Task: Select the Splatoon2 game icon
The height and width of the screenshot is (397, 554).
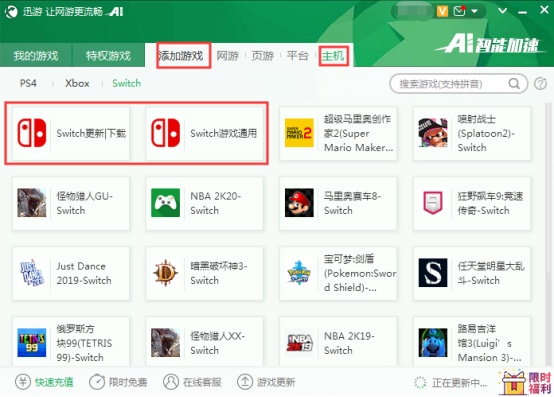Action: point(433,133)
